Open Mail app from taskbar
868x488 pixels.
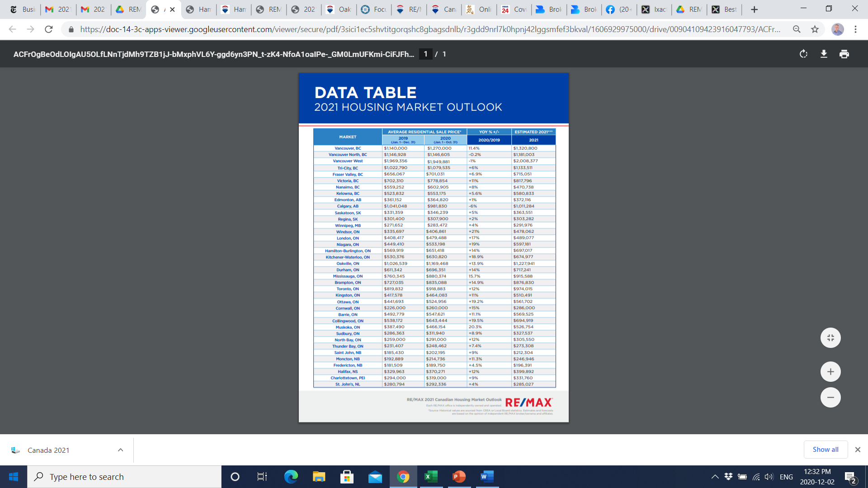pos(375,477)
